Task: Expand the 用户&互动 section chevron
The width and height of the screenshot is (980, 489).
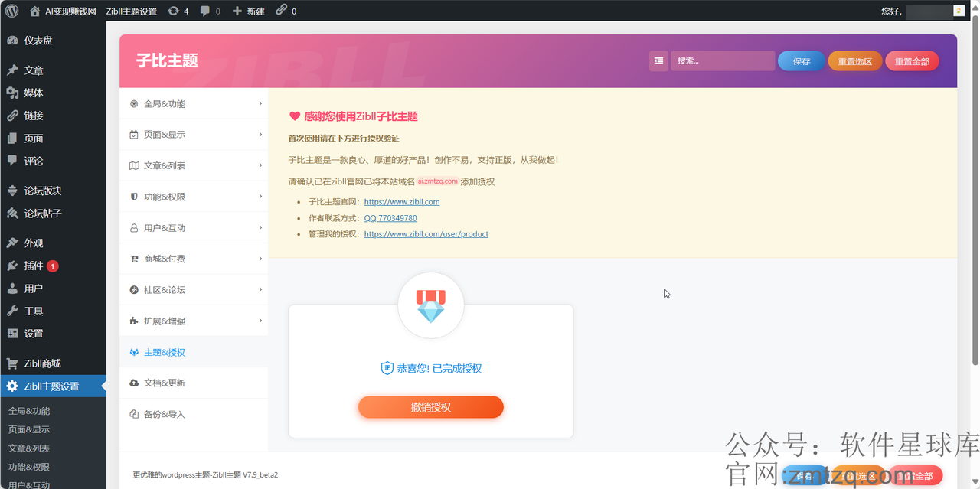Action: [260, 227]
